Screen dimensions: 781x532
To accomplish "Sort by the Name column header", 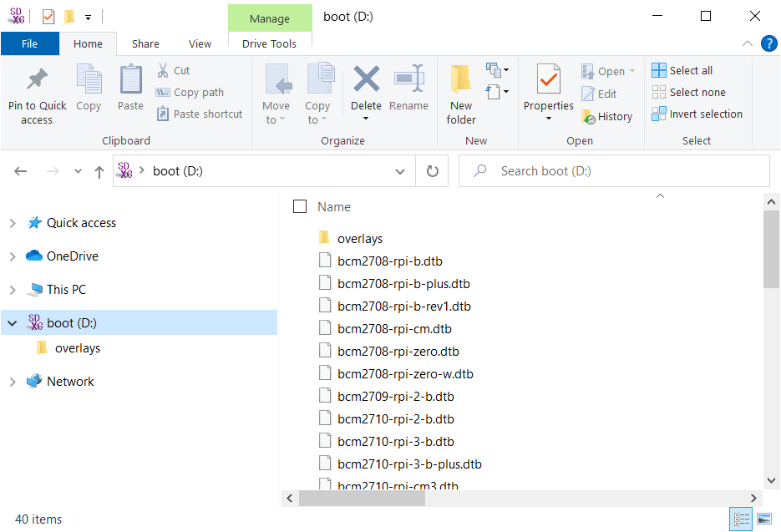I will 334,207.
